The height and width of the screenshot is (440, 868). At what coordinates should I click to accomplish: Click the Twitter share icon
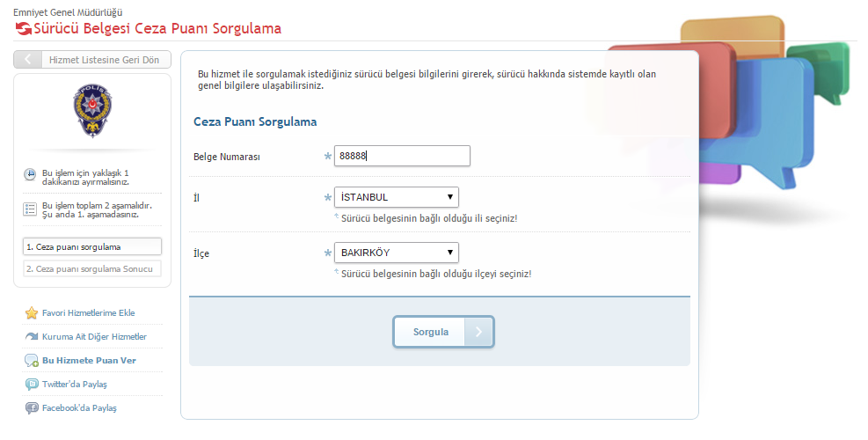click(32, 384)
